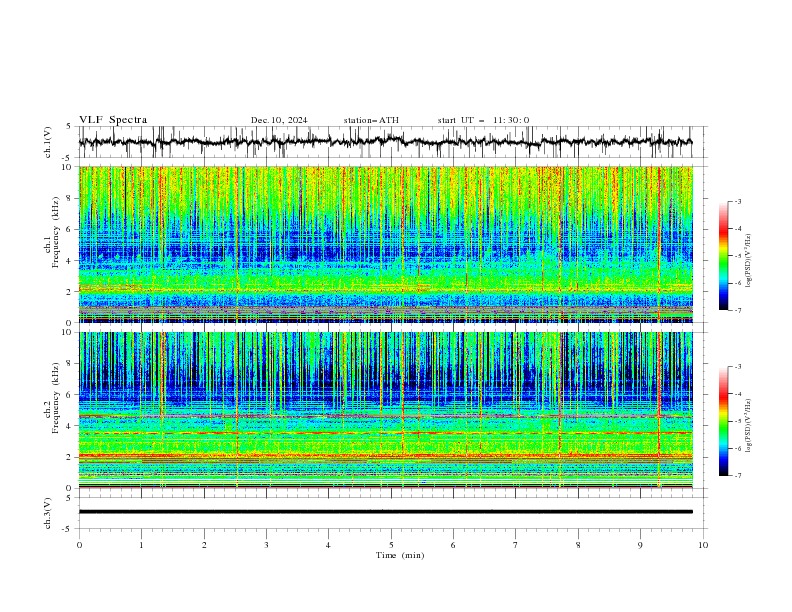The image size is (792, 612).
Task: Select the ch.1 "Frequency (kHz)" axis label
Action: click(x=55, y=230)
